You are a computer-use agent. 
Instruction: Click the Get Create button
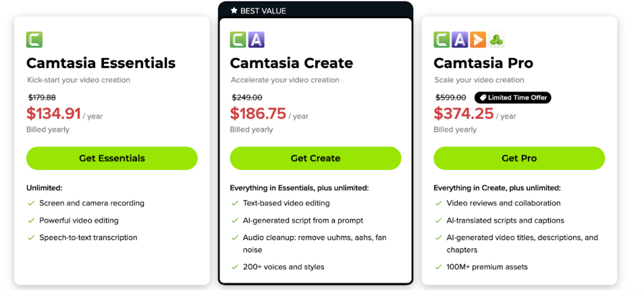315,158
